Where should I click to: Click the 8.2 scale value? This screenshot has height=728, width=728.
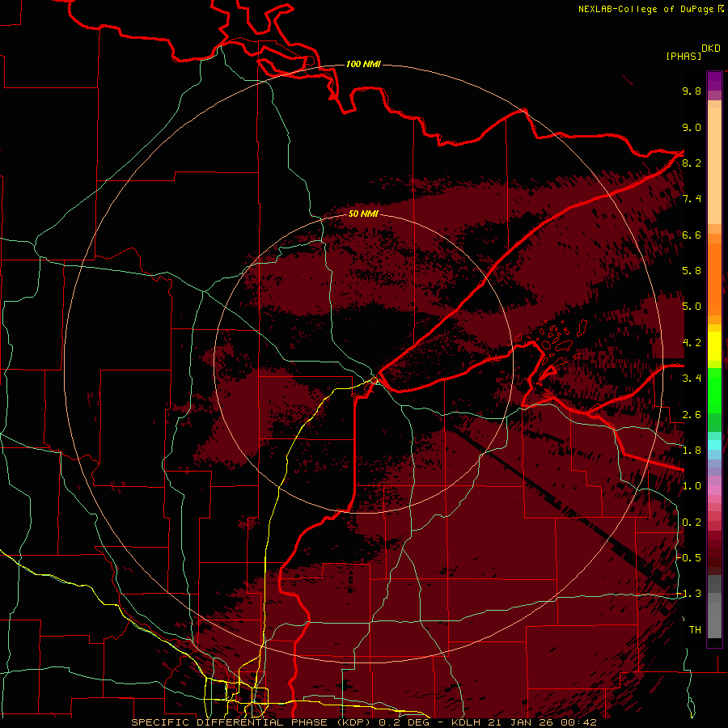pos(692,163)
